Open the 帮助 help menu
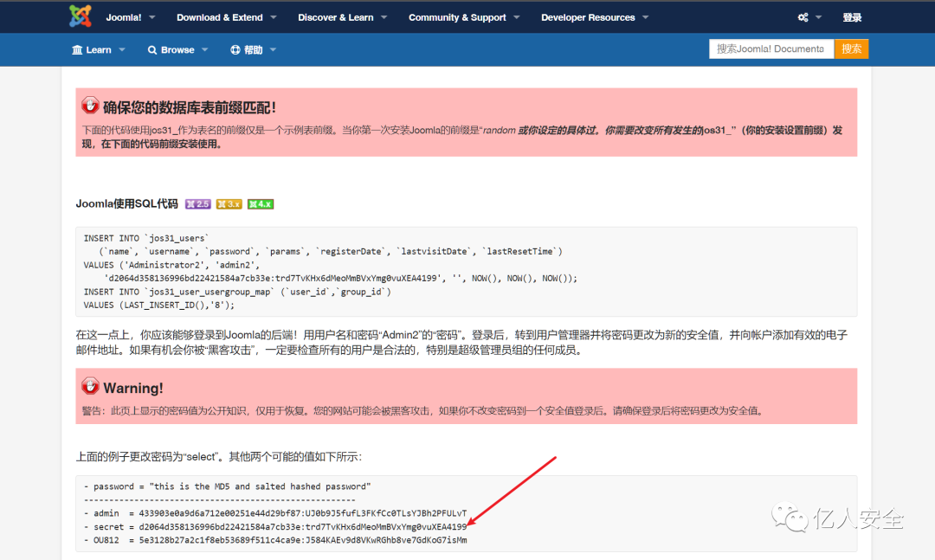 click(254, 49)
